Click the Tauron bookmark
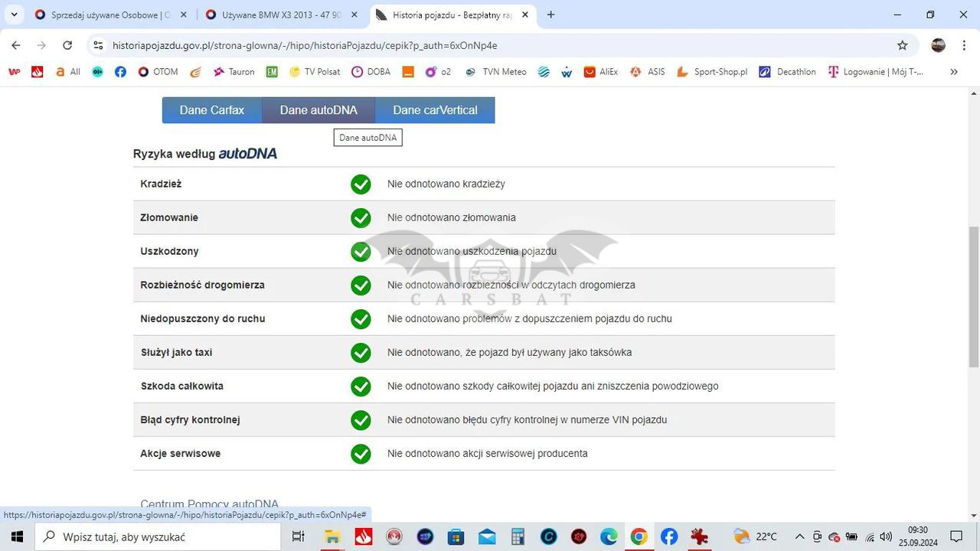980x551 pixels. [234, 72]
